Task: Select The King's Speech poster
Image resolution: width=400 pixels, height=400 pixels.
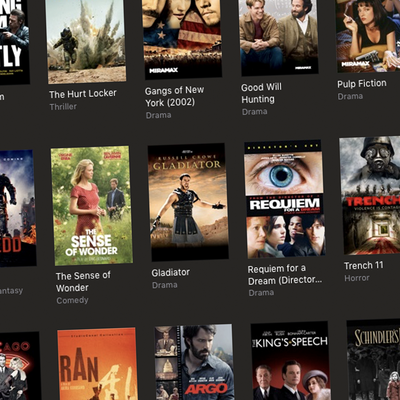Action: tap(291, 360)
